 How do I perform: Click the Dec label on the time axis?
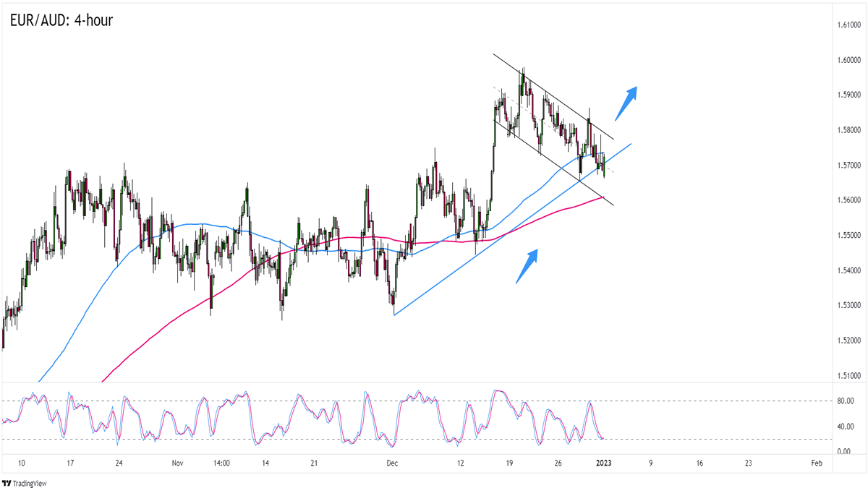click(391, 463)
